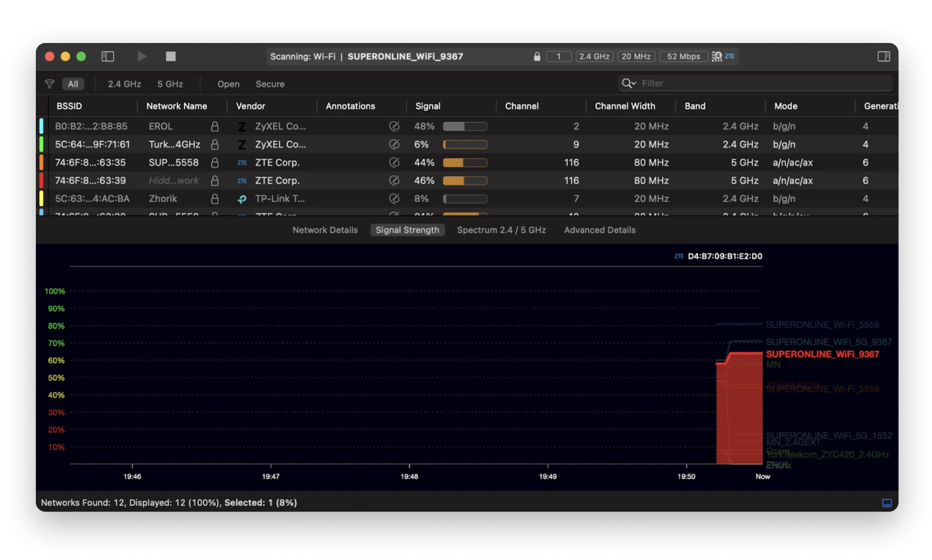Click the 46% signal bar in Hidd...work row
The width and height of the screenshot is (932, 560).
coord(465,180)
